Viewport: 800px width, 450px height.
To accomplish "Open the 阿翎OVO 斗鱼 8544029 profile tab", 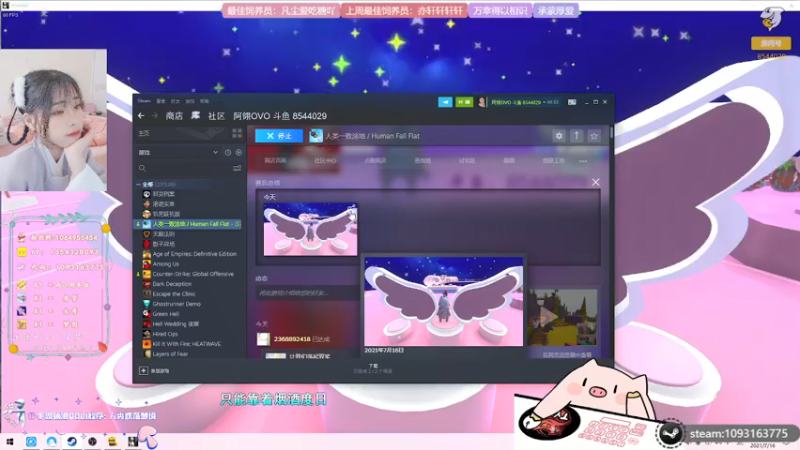I will [x=280, y=116].
